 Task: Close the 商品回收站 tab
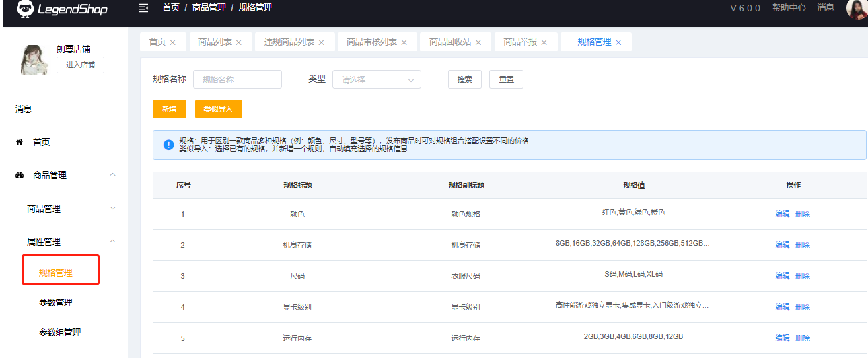pyautogui.click(x=478, y=42)
